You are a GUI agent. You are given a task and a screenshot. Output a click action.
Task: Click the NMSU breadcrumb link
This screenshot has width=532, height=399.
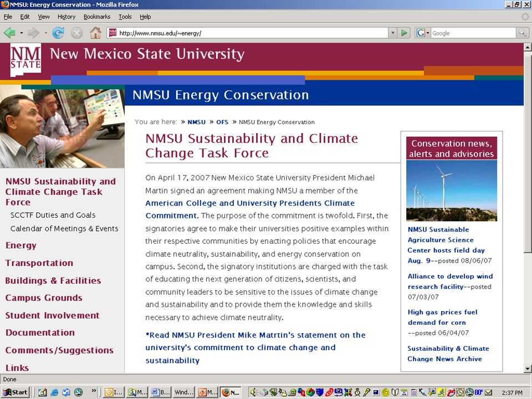[196, 122]
